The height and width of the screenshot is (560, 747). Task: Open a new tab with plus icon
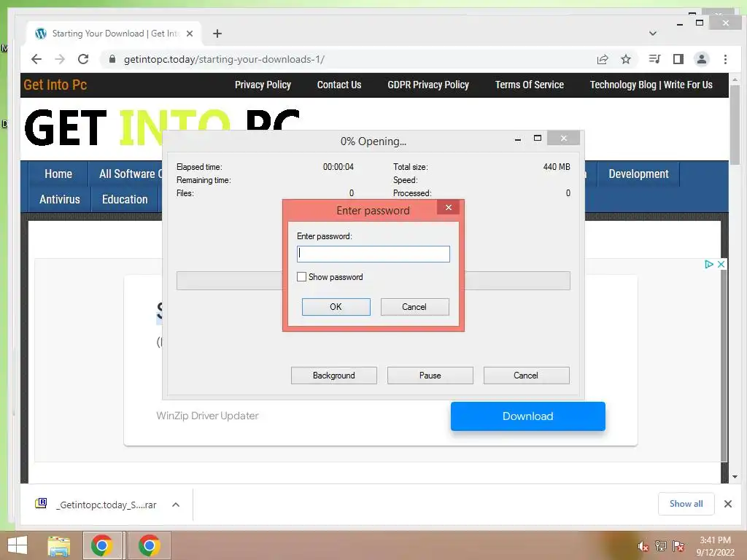[217, 34]
